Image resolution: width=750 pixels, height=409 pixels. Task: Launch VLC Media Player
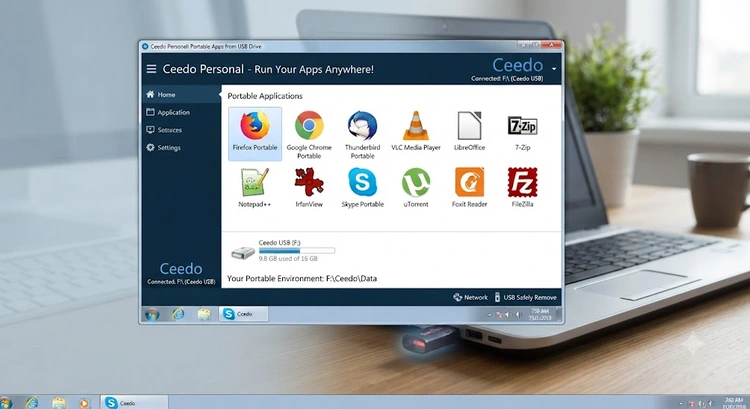416,131
